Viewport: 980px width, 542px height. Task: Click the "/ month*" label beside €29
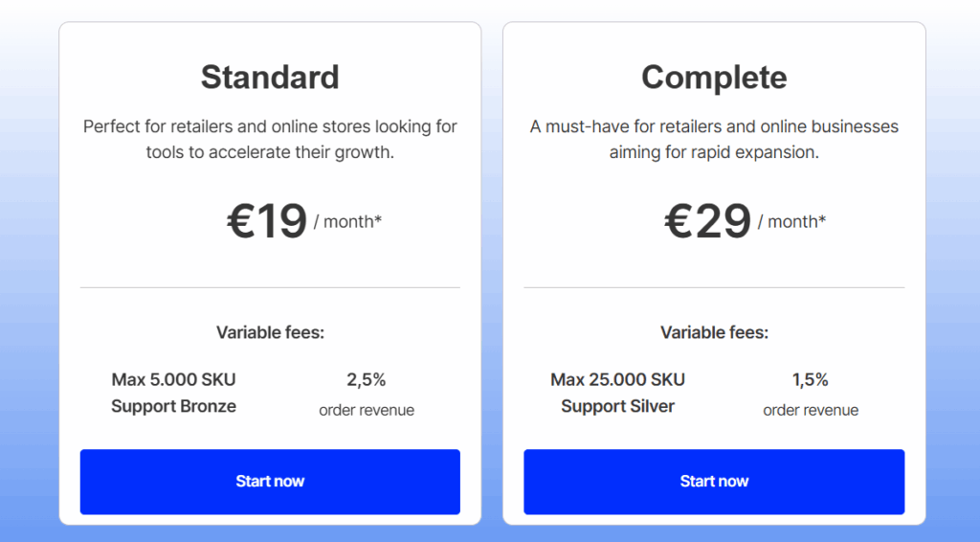point(791,222)
